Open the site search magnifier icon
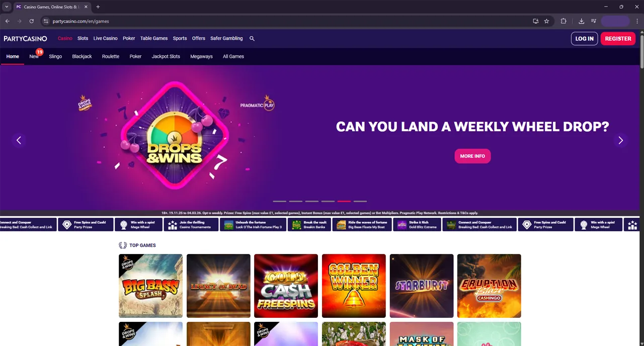Screen dimensions: 644x346 point(252,38)
